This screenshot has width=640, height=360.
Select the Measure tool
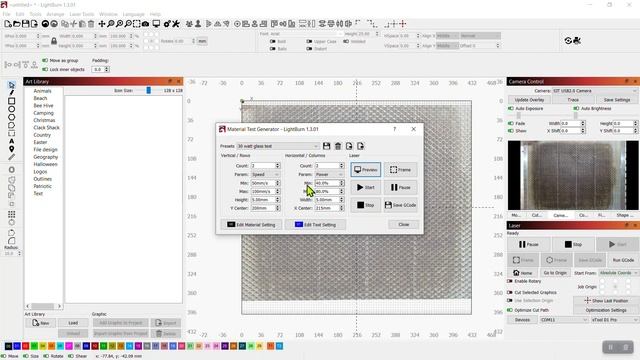(x=11, y=157)
